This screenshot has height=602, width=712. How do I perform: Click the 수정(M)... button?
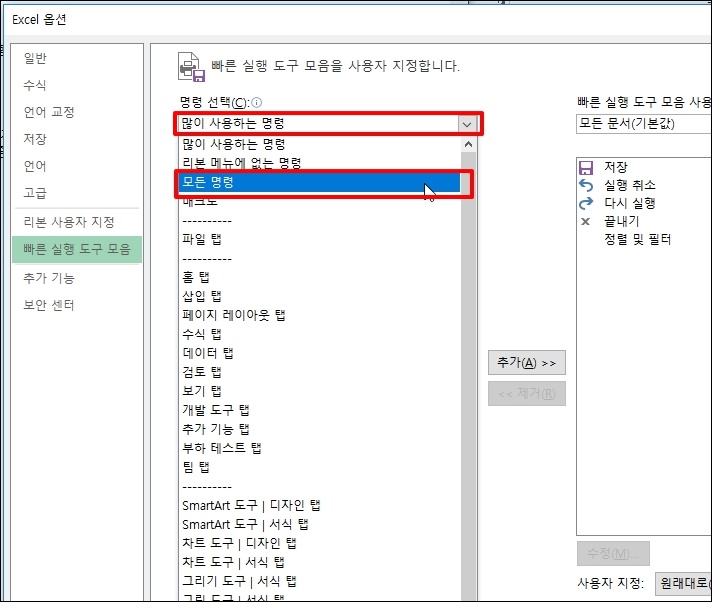pos(613,553)
